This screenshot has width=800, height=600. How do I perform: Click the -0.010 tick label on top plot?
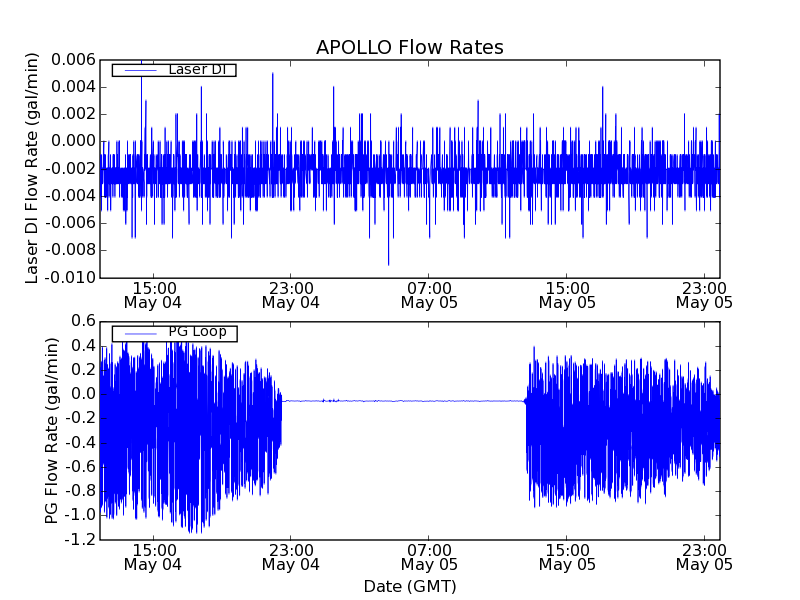pos(68,278)
